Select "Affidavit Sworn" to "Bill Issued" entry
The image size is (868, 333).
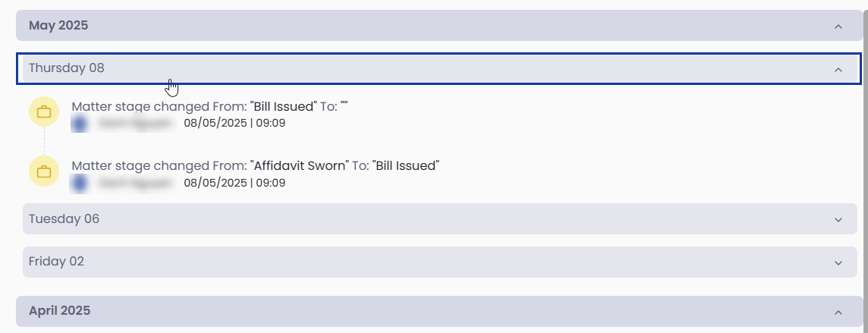(255, 165)
